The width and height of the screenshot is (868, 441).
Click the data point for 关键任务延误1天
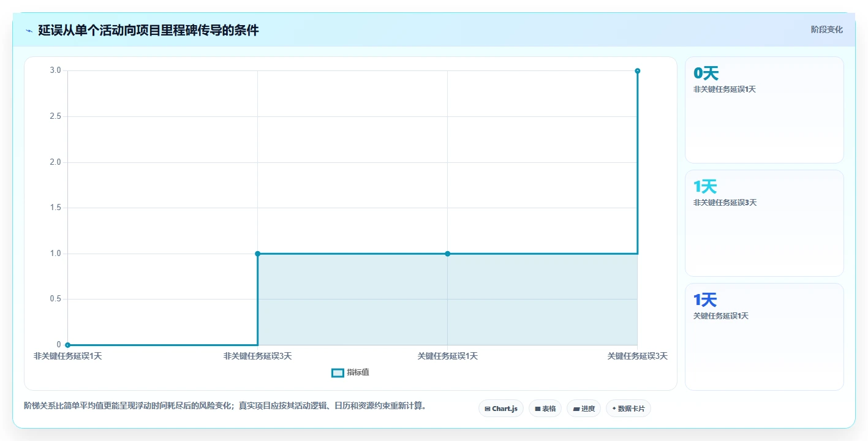448,254
